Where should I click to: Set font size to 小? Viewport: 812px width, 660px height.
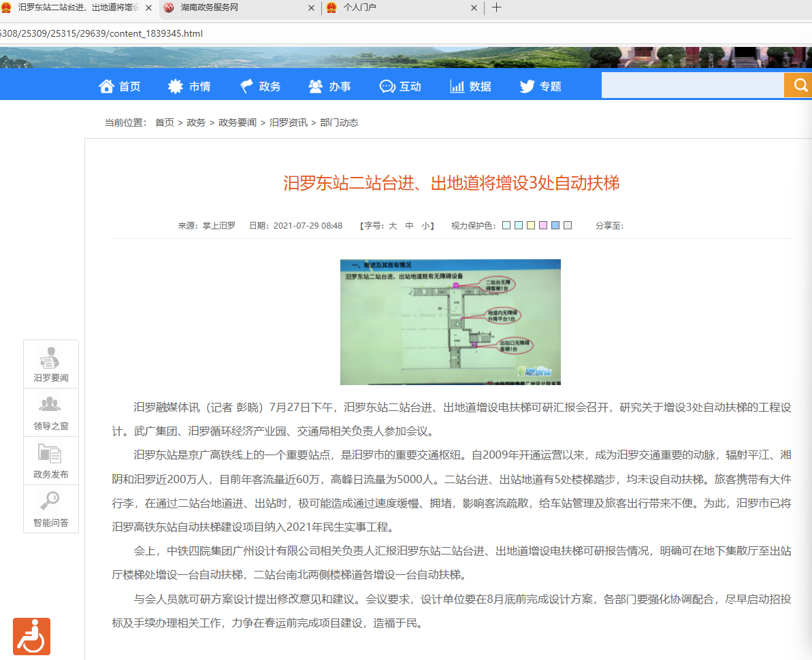(x=425, y=226)
